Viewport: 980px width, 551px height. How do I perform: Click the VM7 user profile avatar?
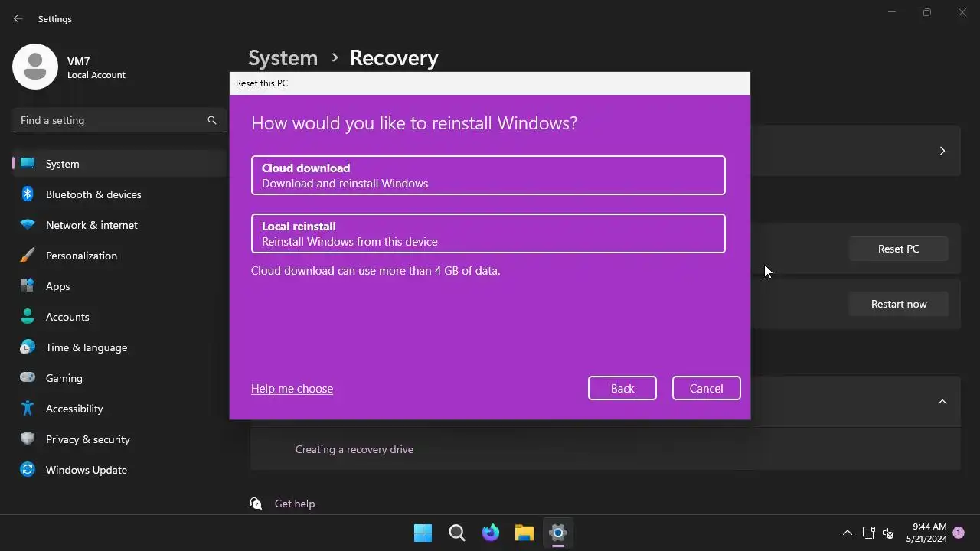click(35, 67)
